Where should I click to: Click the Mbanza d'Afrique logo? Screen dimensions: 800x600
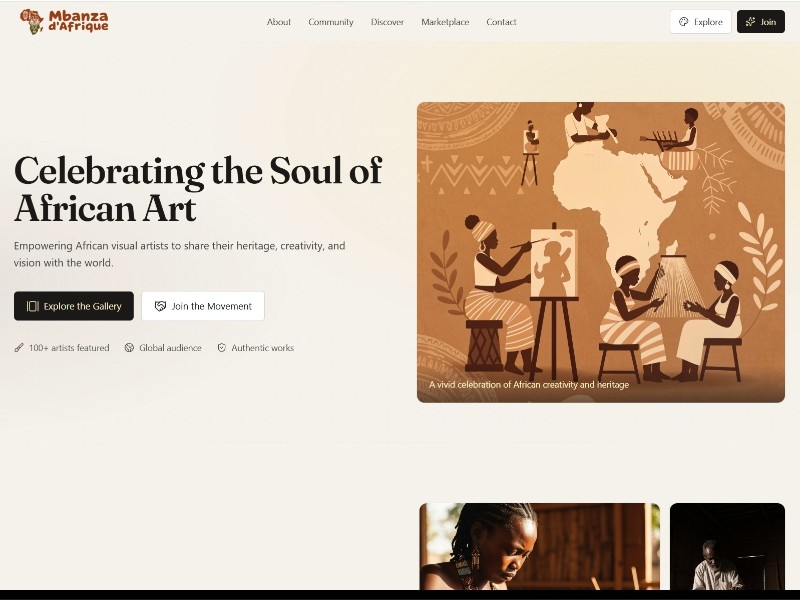[x=64, y=21]
